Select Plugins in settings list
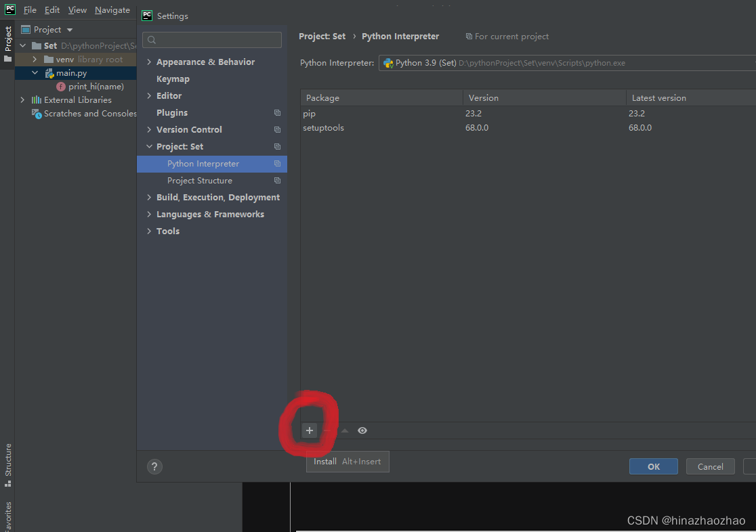The image size is (756, 532). pos(172,113)
